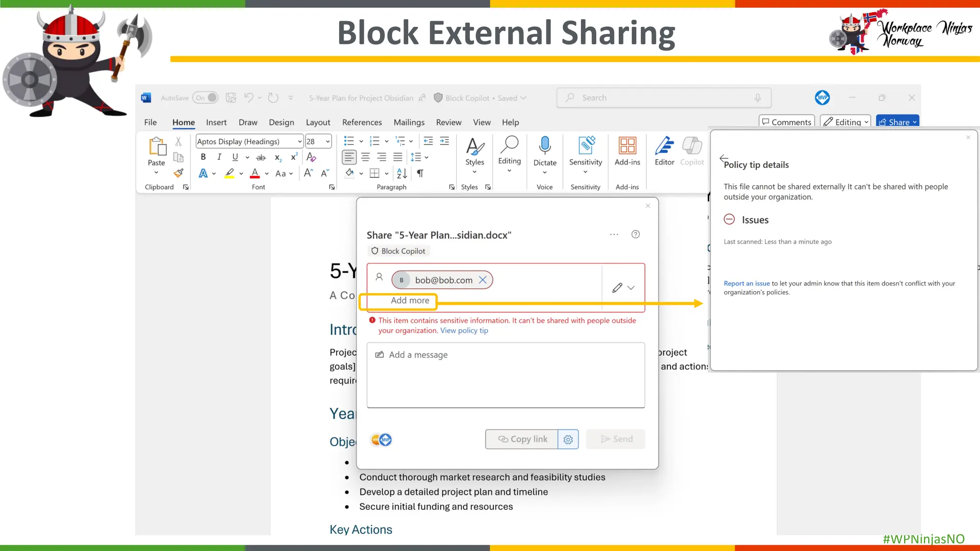Switch to the Insert ribbon tab
The width and height of the screenshot is (980, 551).
pos(216,122)
